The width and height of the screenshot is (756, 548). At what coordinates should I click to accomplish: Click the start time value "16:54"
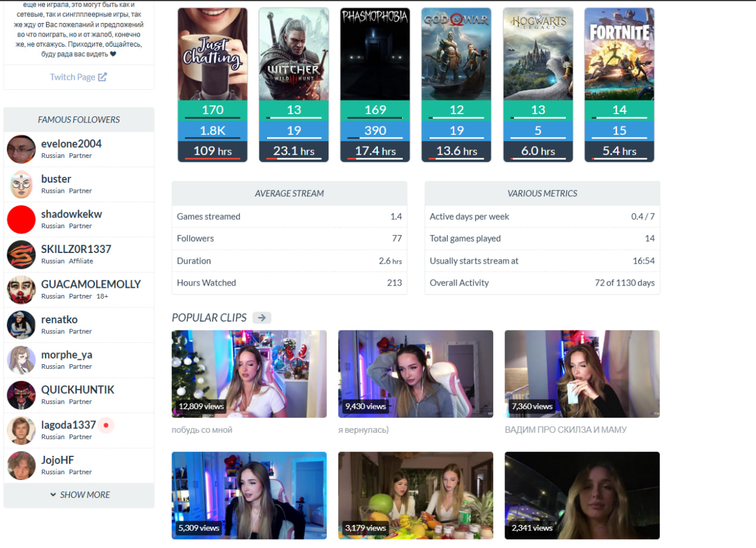(x=644, y=261)
